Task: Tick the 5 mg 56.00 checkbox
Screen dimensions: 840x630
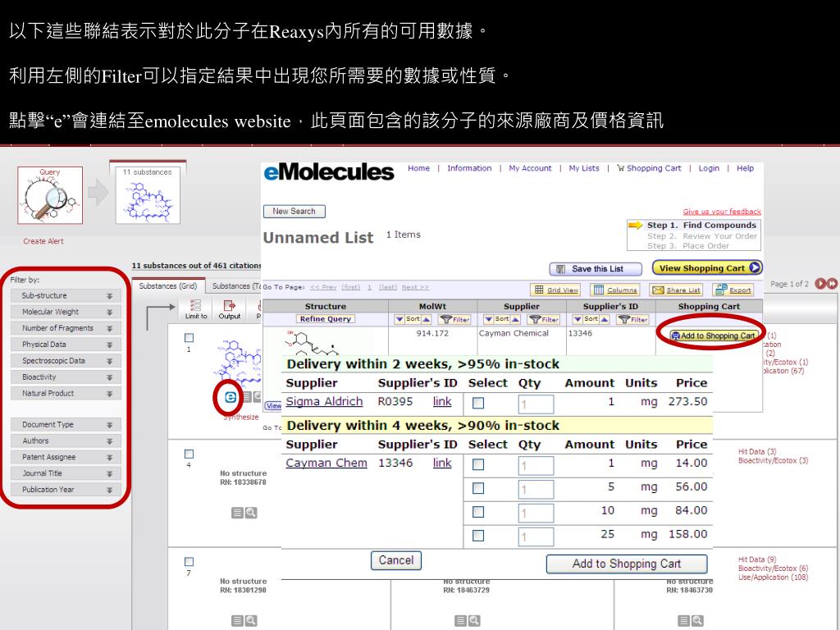Action: (x=478, y=488)
